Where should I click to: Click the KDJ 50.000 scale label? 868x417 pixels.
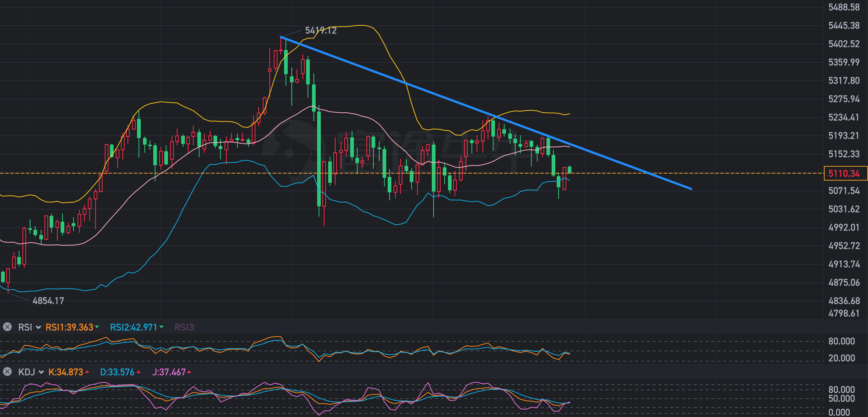pos(841,398)
